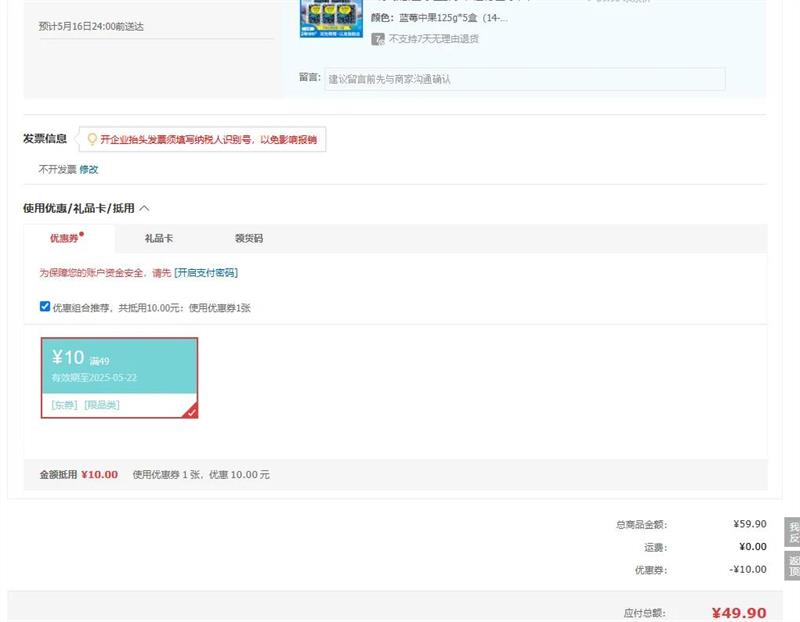Uncheck the 优惠组合推荐 checkbox
This screenshot has width=800, height=622.
point(45,307)
